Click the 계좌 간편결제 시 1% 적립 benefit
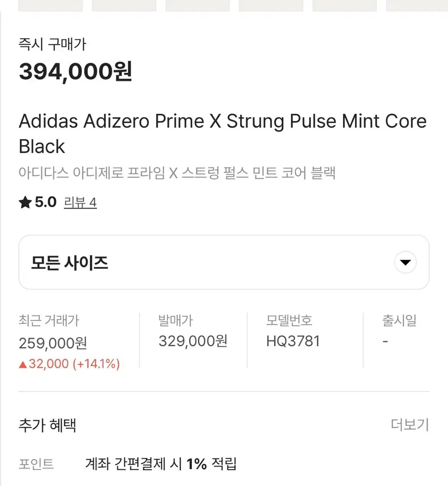The image size is (448, 486). [161, 464]
